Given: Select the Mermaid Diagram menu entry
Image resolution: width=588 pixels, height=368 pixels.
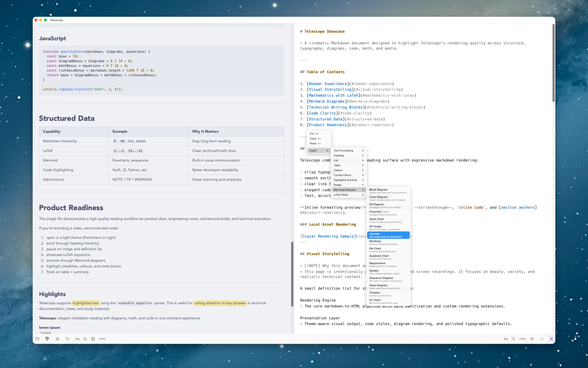Looking at the screenshot, I should 349,190.
